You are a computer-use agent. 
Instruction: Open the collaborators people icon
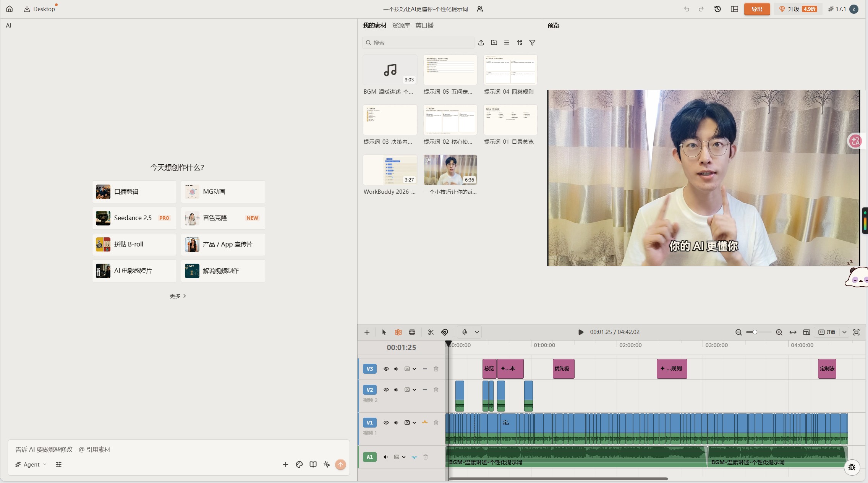click(480, 9)
